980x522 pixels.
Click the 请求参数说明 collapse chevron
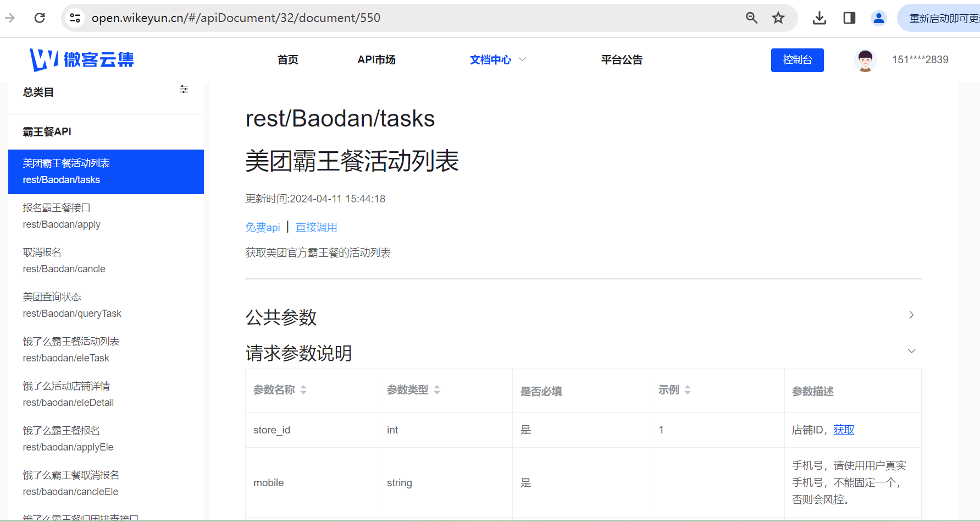pyautogui.click(x=911, y=351)
